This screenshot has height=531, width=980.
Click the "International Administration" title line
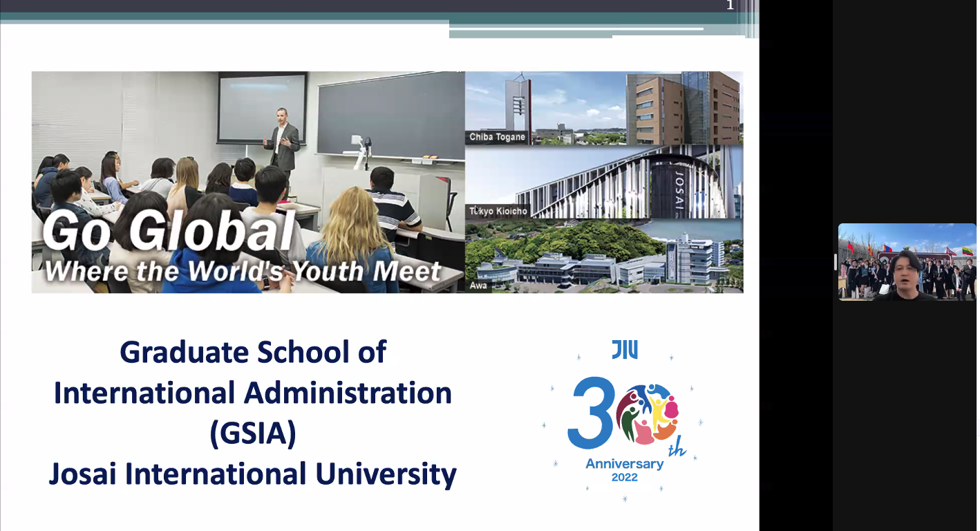tap(253, 393)
